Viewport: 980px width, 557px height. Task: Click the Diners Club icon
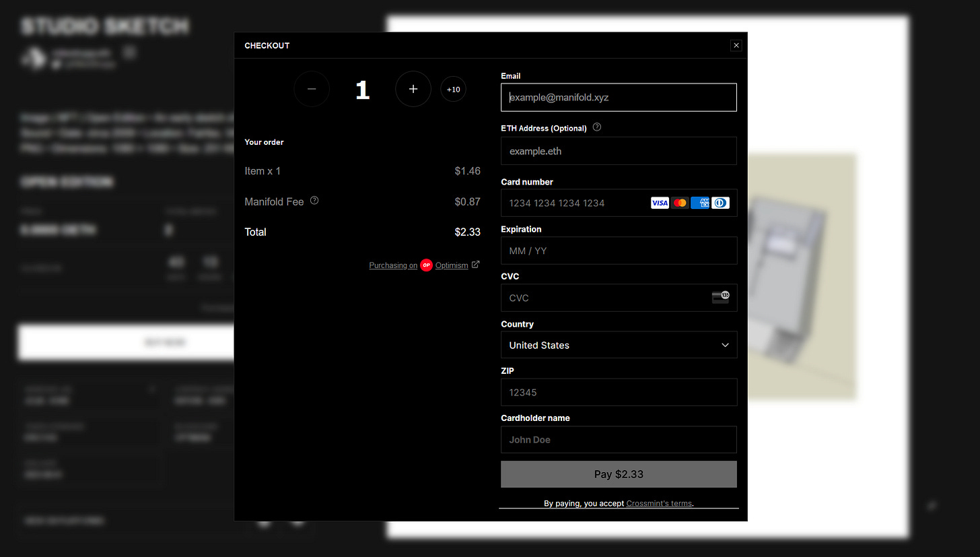(x=720, y=203)
